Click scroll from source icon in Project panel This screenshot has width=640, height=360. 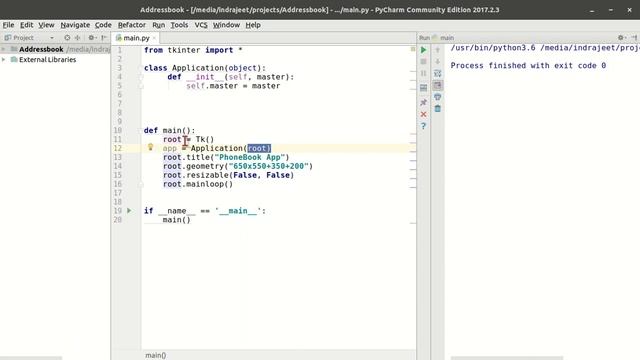[x=67, y=38]
